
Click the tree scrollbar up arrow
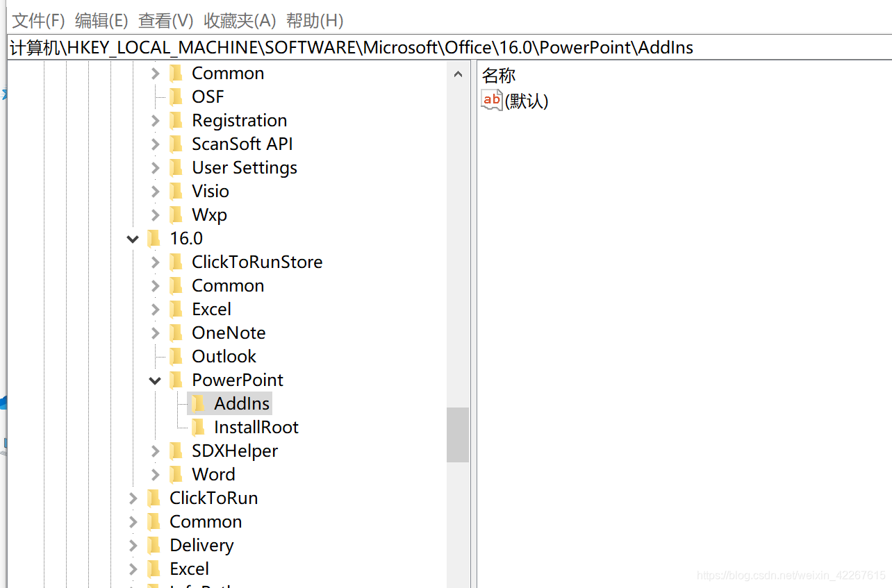(458, 74)
